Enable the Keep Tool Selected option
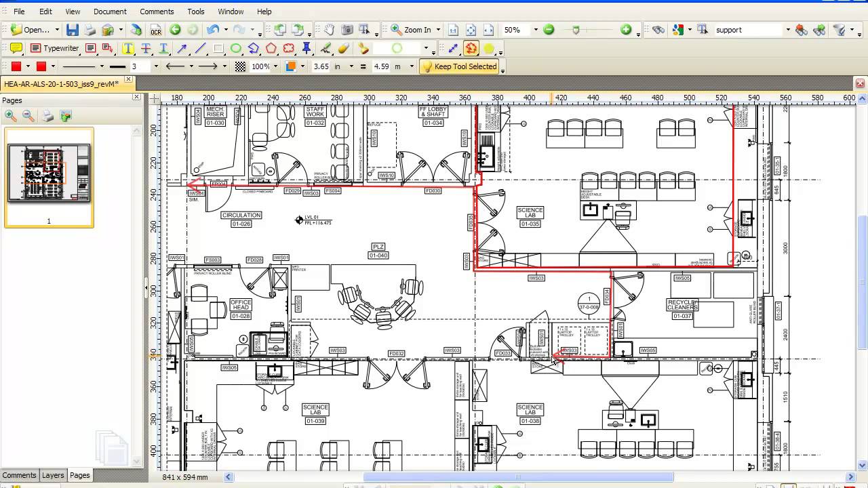 point(459,66)
